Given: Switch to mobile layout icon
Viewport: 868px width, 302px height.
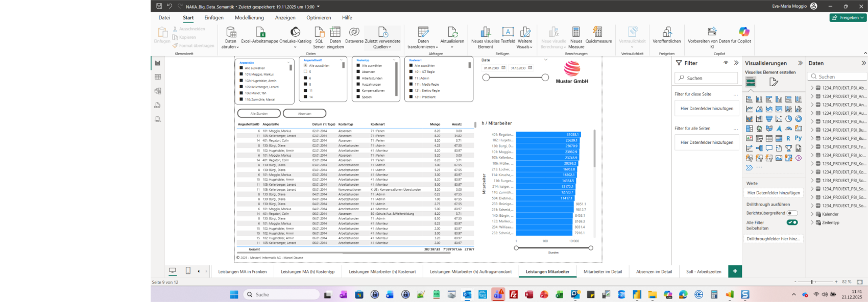Looking at the screenshot, I should [x=188, y=271].
